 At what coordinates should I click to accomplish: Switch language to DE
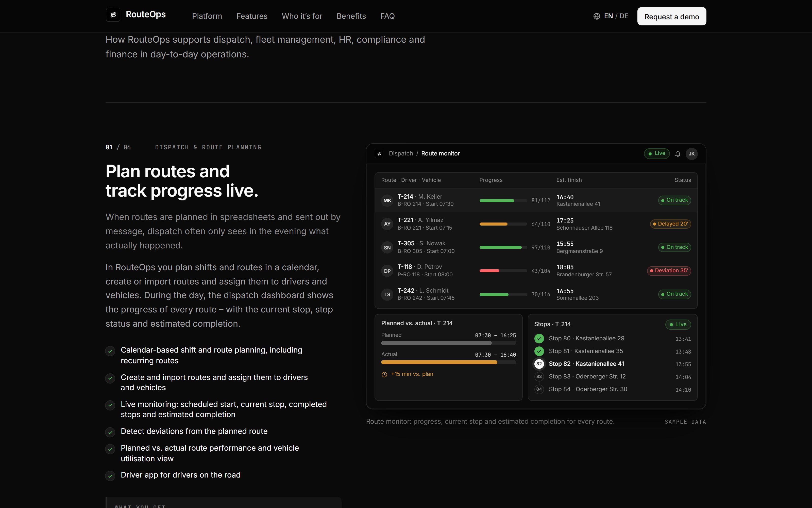pyautogui.click(x=624, y=16)
